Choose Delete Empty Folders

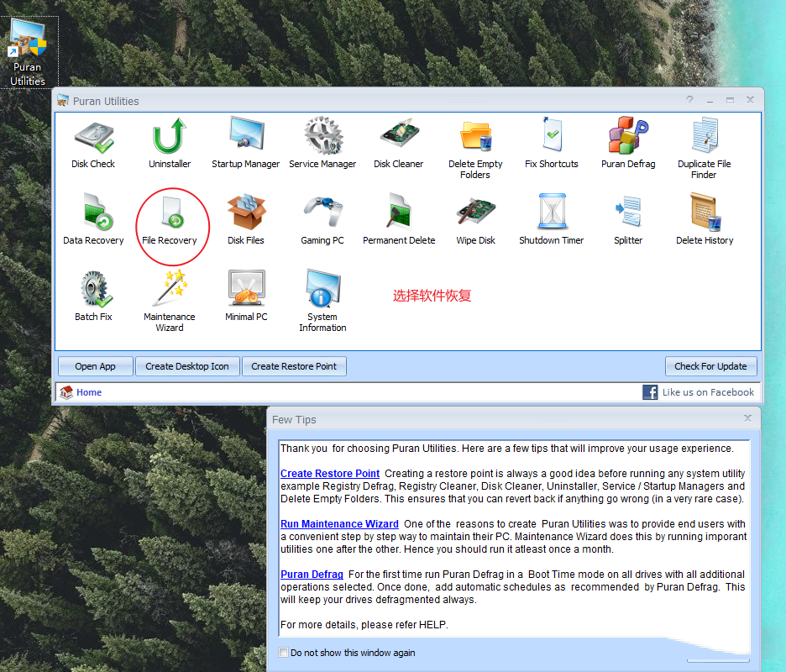point(475,149)
